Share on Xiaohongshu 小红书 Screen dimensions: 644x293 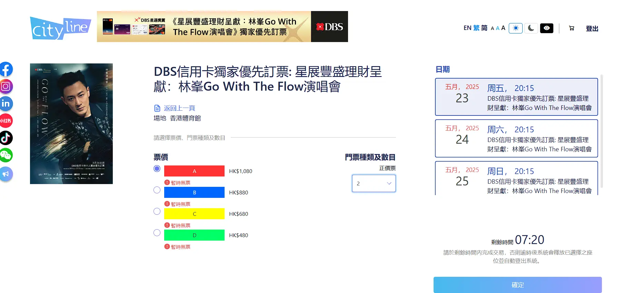tap(6, 121)
